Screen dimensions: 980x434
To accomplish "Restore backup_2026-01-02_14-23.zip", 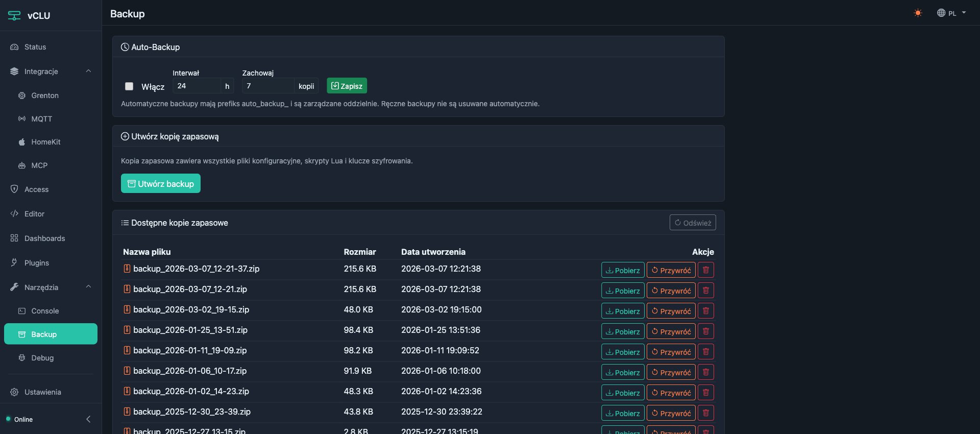I will pyautogui.click(x=671, y=393).
